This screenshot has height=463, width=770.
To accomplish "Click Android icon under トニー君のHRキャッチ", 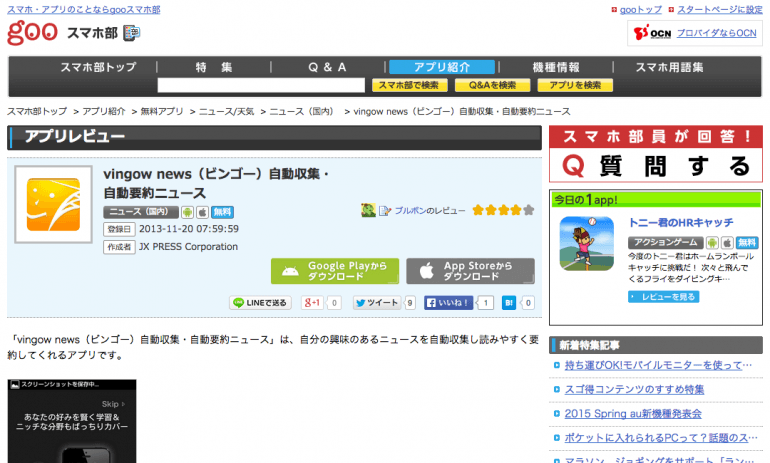I will [x=712, y=243].
